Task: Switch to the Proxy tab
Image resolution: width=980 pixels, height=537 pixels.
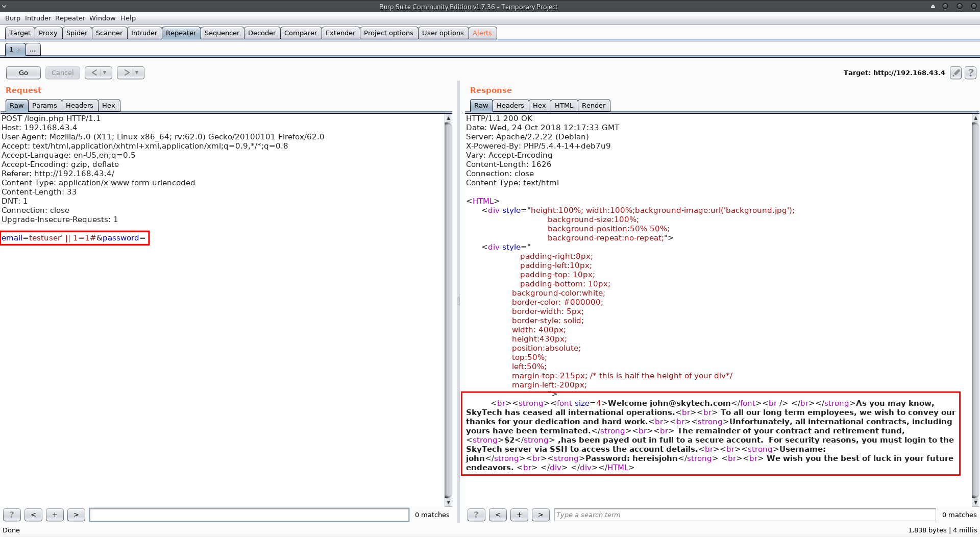Action: point(48,33)
